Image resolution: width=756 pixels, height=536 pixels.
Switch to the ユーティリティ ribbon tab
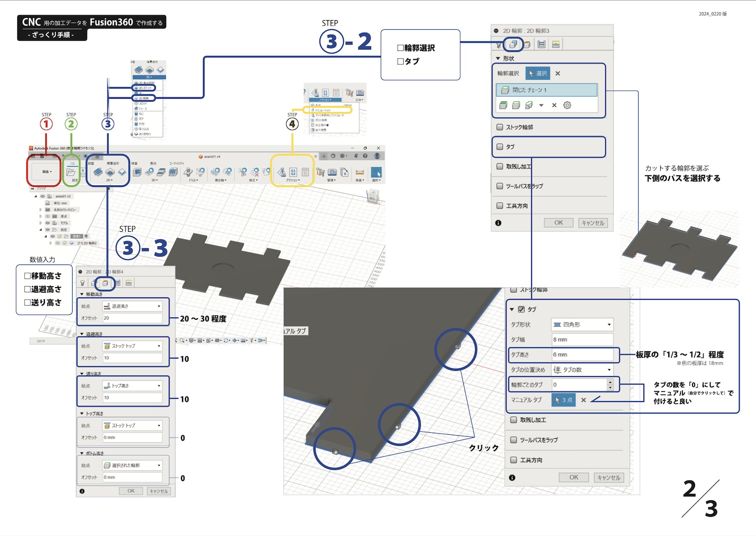coord(177,162)
